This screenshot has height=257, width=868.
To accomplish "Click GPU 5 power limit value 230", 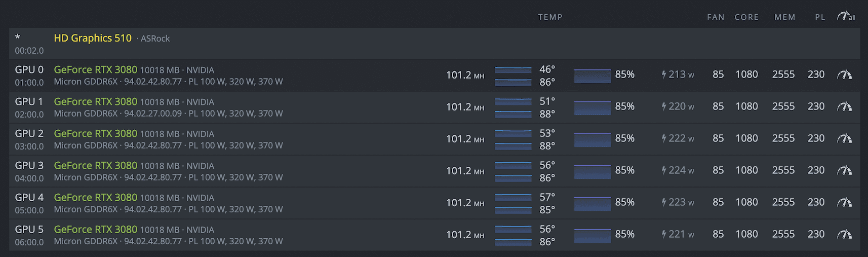I will (816, 234).
